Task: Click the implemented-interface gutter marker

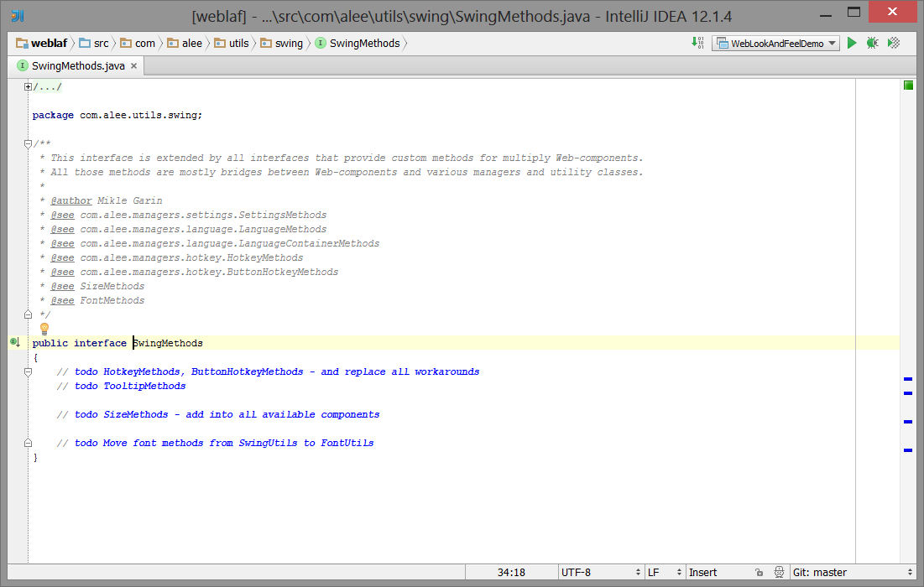Action: tap(15, 342)
